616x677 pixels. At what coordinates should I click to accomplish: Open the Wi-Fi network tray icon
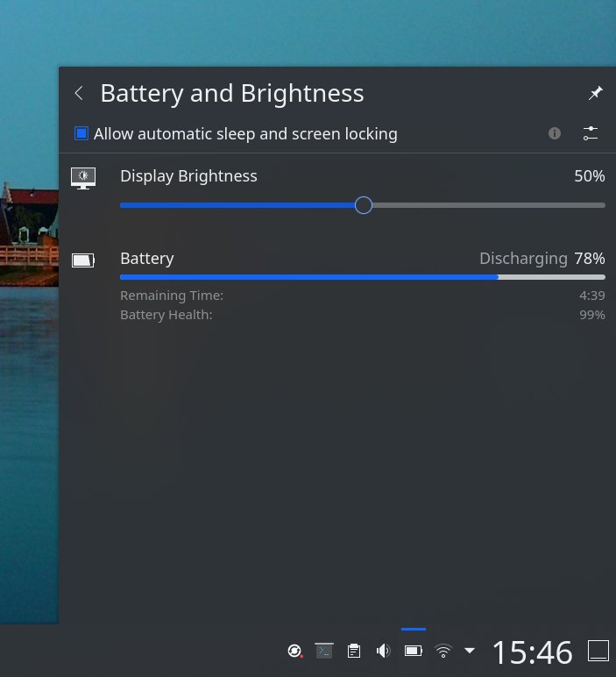click(443, 651)
